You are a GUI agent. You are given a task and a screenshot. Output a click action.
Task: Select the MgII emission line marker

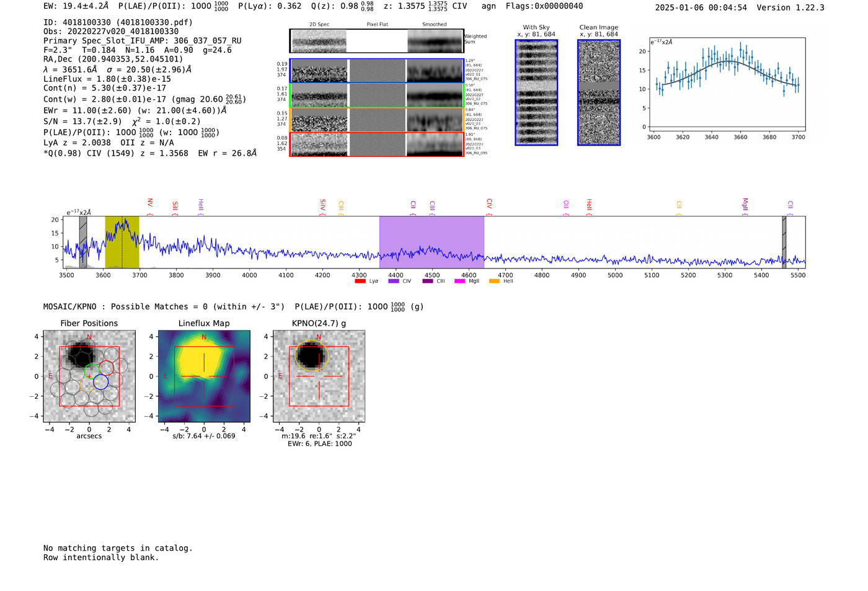[x=745, y=207]
